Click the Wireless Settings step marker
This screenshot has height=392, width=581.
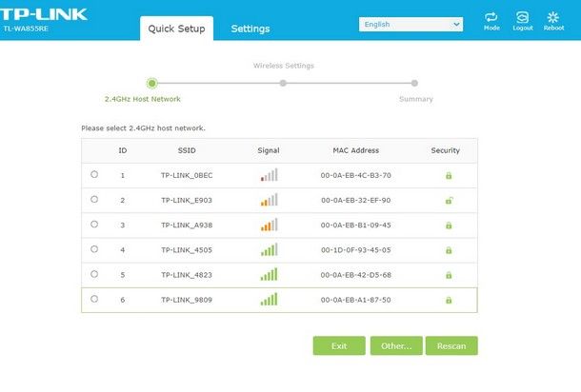[283, 83]
